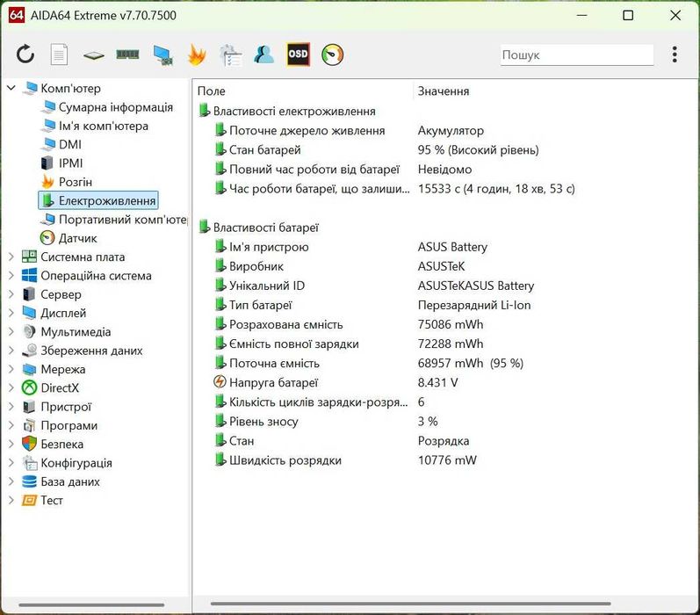
Task: Expand the Операційна система node
Action: pyautogui.click(x=11, y=276)
